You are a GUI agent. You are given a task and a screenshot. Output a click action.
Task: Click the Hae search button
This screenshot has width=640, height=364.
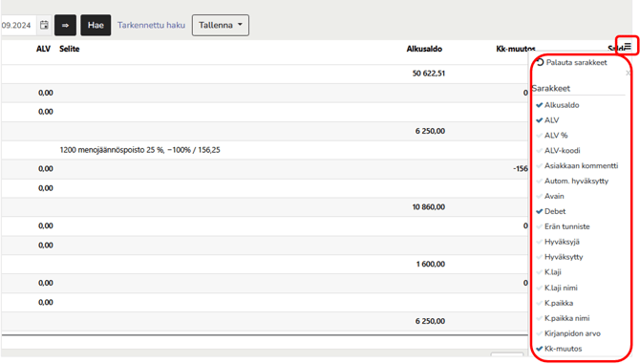coord(96,25)
